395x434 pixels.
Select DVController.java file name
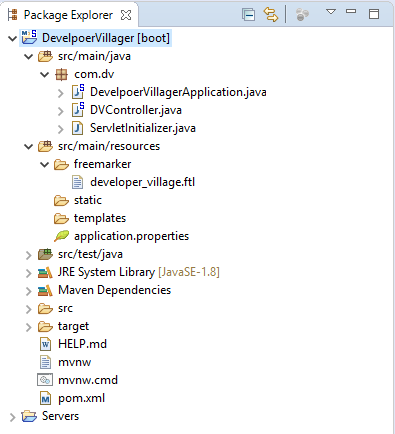136,110
